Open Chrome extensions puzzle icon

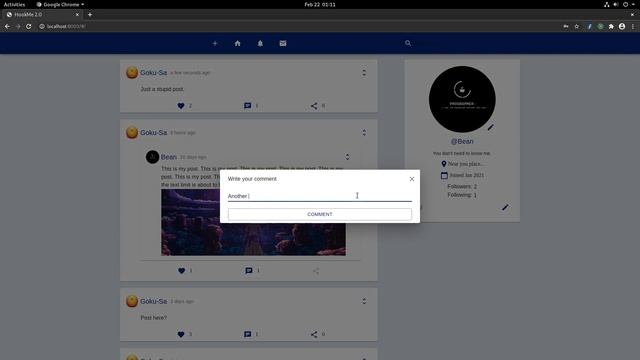611,26
